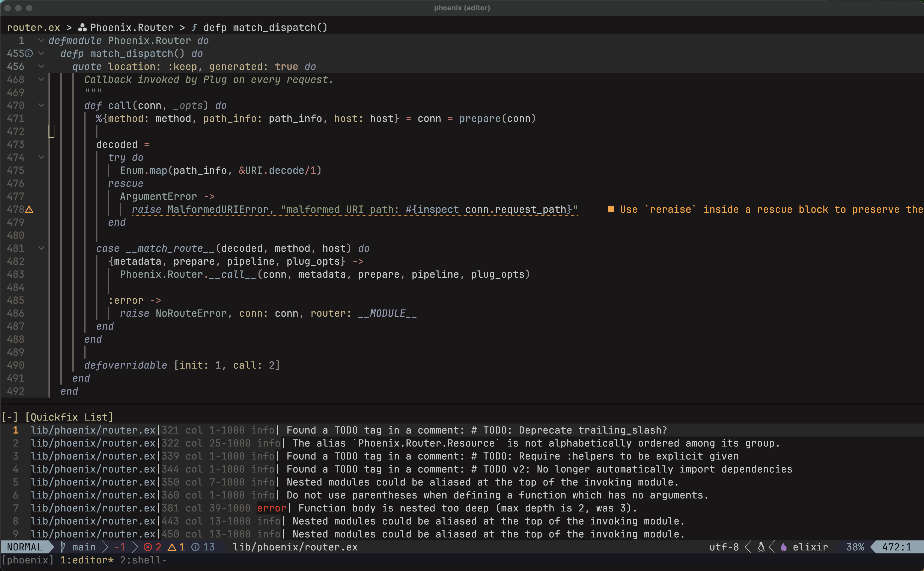Click the warning triangle sign on line 478
Image resolution: width=924 pixels, height=571 pixels.
click(x=29, y=210)
